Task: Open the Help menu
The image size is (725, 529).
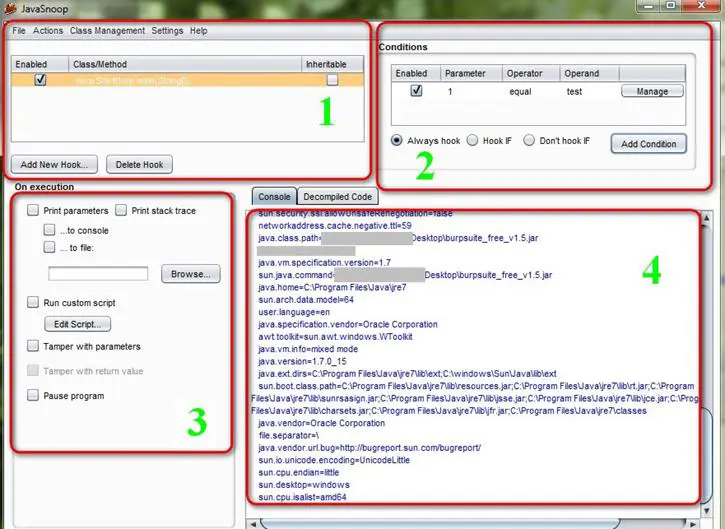Action: 199,31
